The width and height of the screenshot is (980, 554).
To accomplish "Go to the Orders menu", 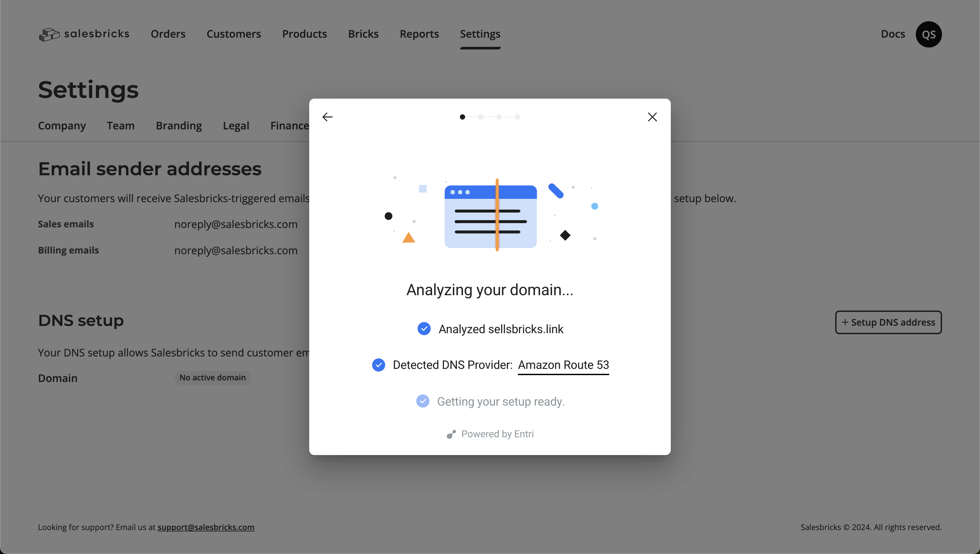I will tap(168, 34).
